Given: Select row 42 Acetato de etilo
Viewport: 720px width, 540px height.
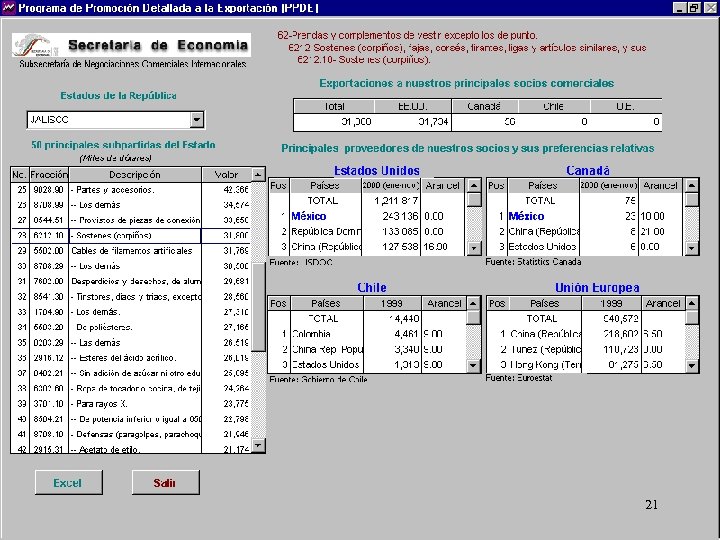Looking at the screenshot, I should [131, 449].
